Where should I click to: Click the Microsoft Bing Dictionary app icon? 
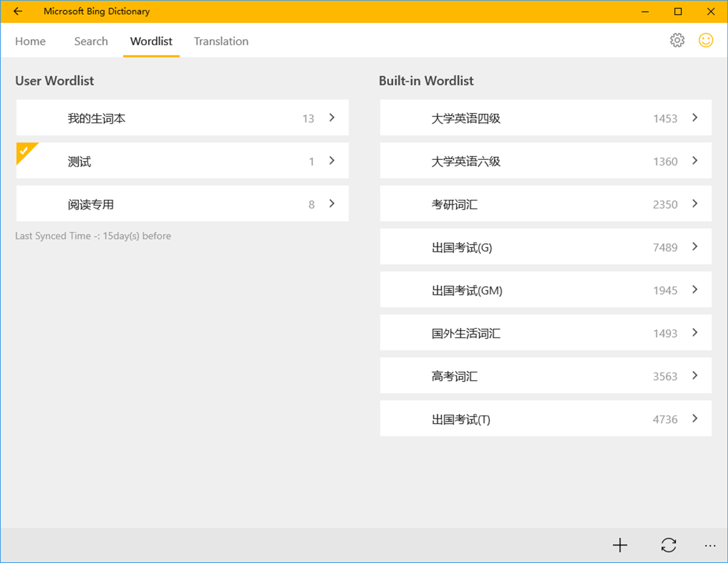pyautogui.click(x=97, y=11)
